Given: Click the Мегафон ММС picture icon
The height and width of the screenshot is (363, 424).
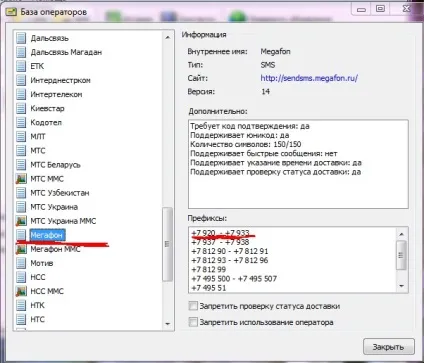Looking at the screenshot, I should click(x=21, y=249).
